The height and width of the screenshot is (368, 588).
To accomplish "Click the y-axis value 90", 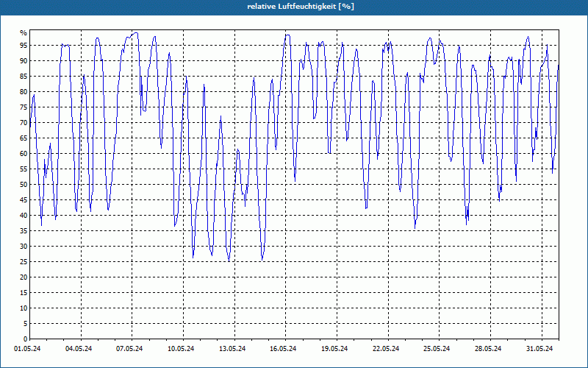I will coord(24,61).
